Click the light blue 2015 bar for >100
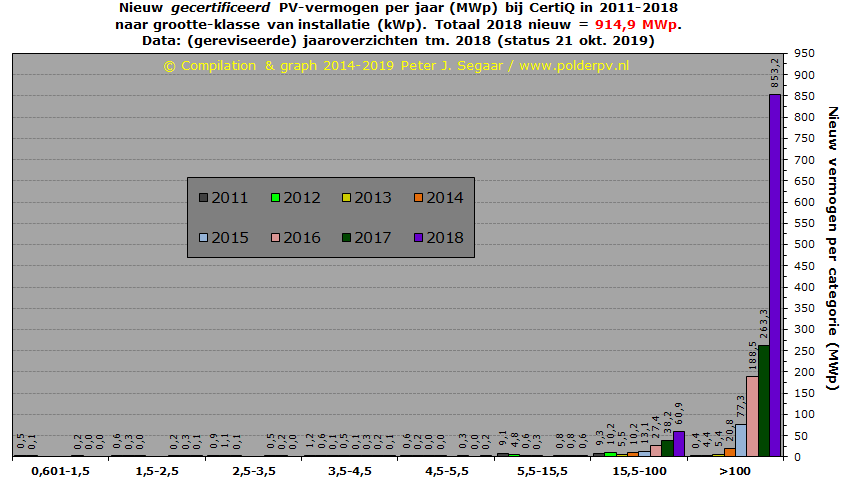The height and width of the screenshot is (481, 851). (x=741, y=440)
